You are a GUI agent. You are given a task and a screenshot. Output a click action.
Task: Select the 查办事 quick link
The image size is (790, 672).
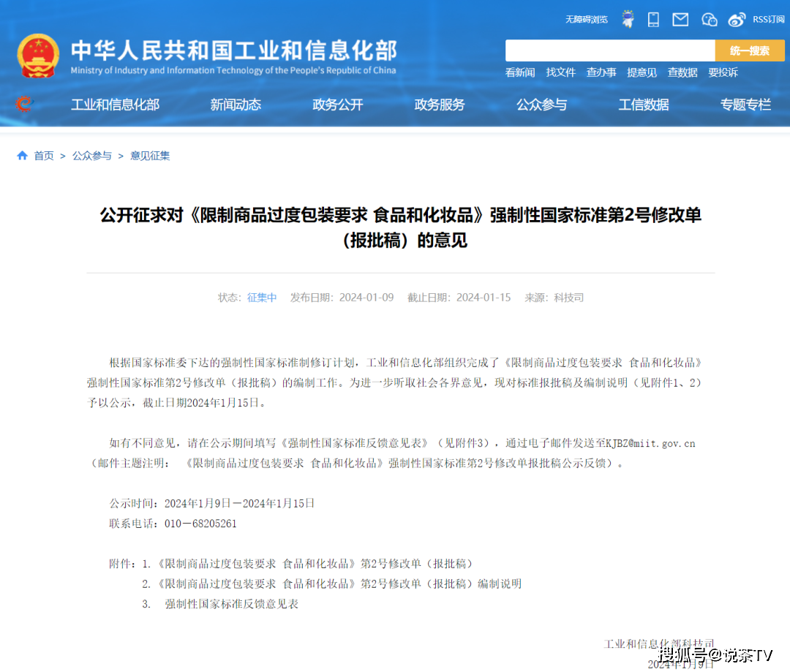(x=601, y=72)
